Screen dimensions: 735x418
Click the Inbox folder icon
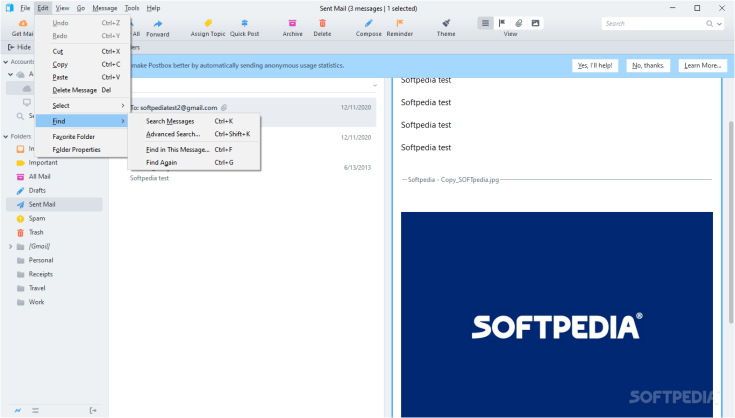(20, 149)
